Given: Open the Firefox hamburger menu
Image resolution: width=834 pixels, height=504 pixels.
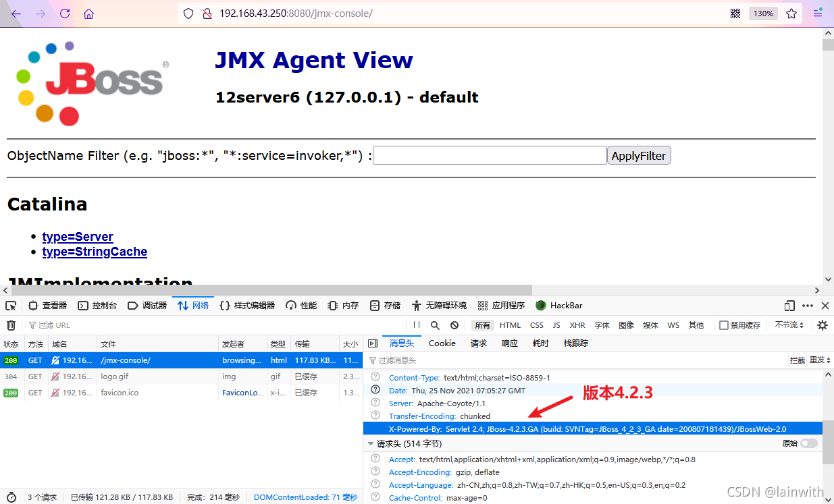Looking at the screenshot, I should (818, 13).
